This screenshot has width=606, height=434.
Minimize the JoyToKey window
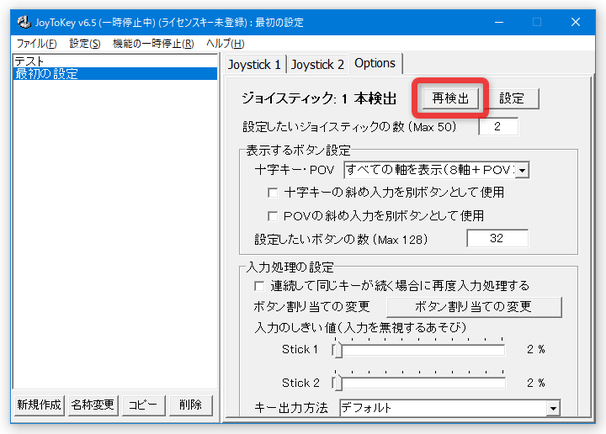click(499, 22)
